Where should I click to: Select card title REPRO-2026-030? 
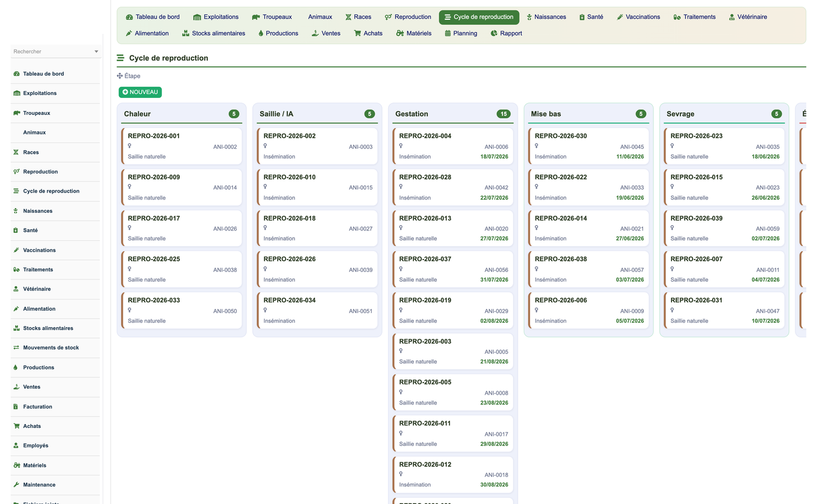[561, 136]
